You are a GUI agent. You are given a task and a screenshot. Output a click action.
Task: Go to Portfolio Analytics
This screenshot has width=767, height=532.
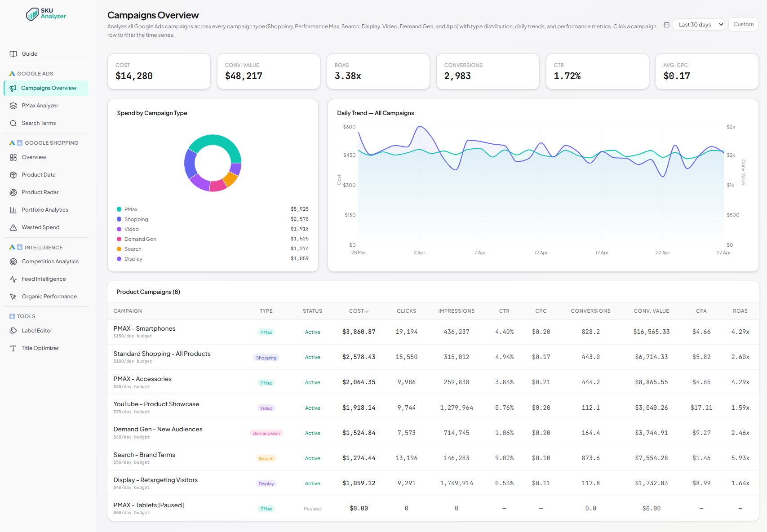[x=46, y=210]
